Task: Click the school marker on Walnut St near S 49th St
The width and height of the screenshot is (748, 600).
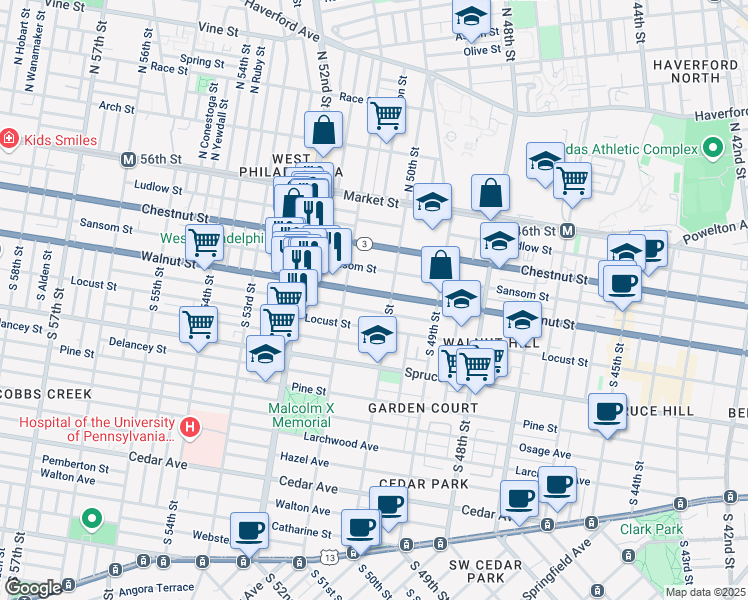Action: pyautogui.click(x=461, y=300)
